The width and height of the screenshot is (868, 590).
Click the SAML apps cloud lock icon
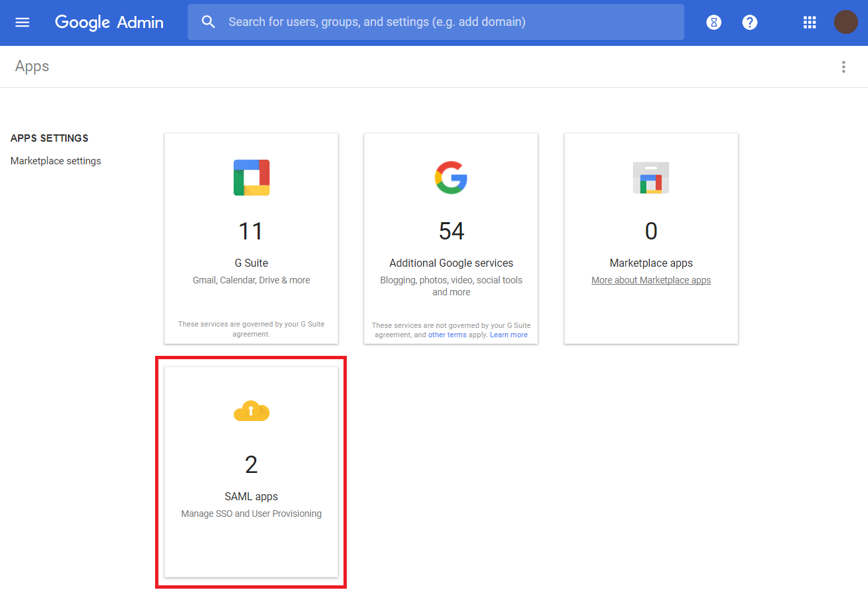pos(252,411)
